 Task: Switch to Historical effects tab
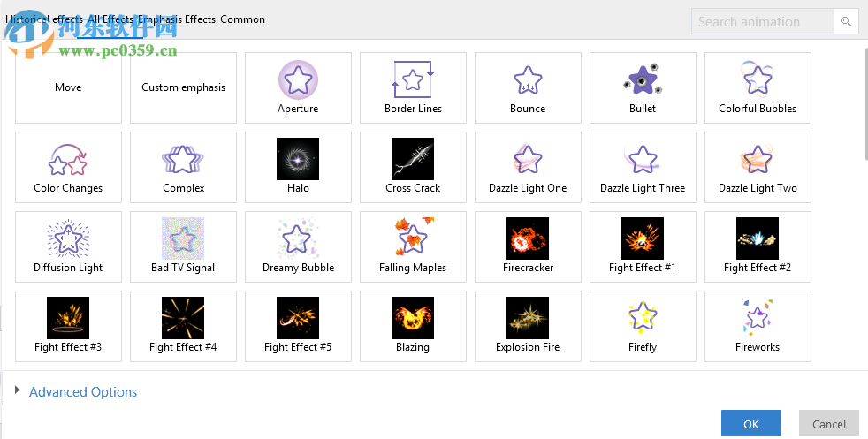44,19
